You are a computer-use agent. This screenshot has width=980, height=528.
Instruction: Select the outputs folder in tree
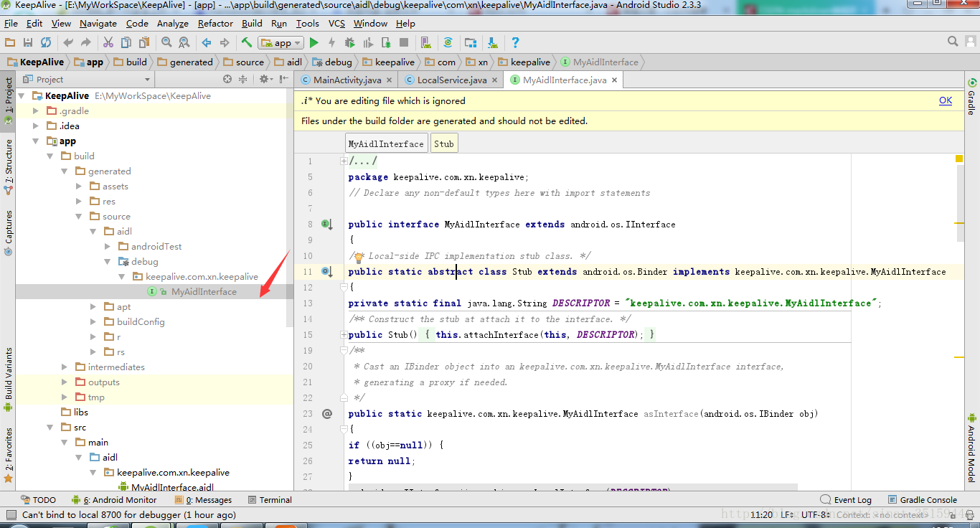(x=103, y=382)
